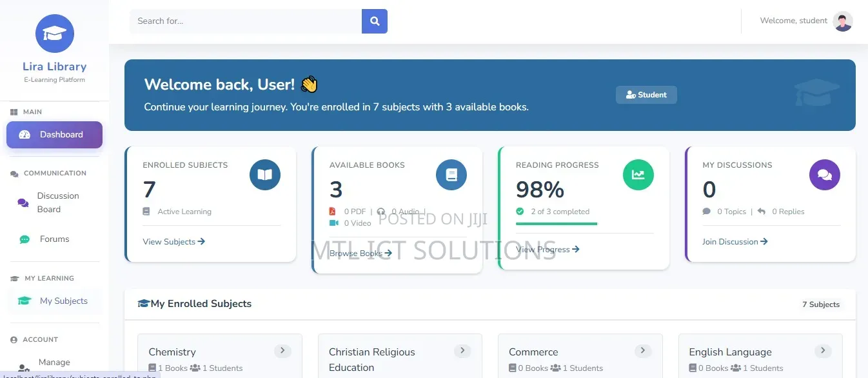Click inside the Search for... field
The image size is (868, 378).
[246, 21]
